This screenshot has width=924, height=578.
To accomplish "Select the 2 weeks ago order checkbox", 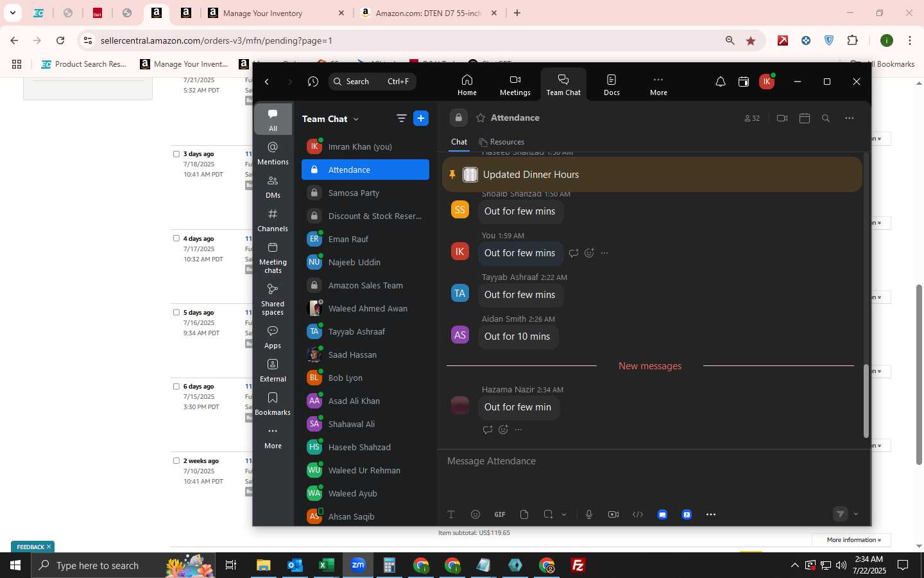I will point(176,460).
